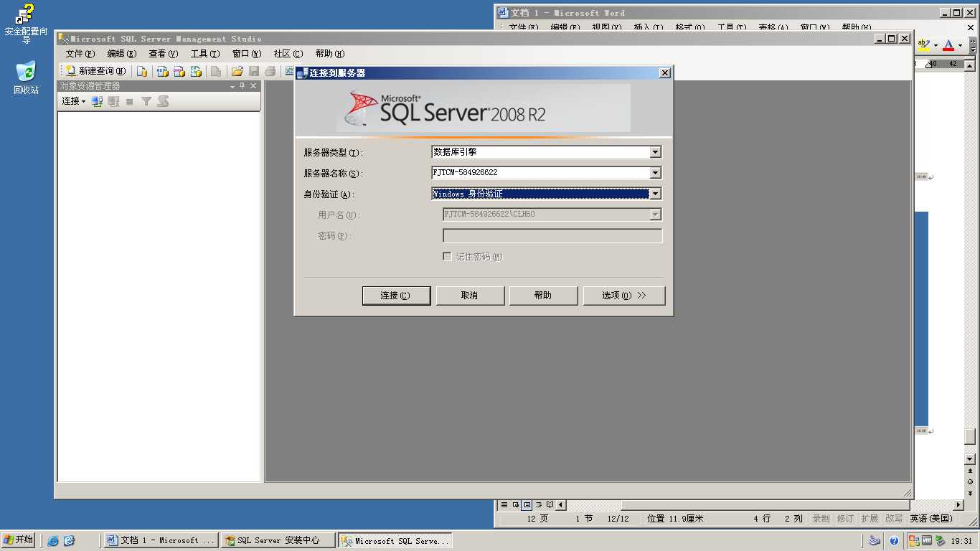
Task: Expand the Authentication dropdown
Action: [x=655, y=194]
